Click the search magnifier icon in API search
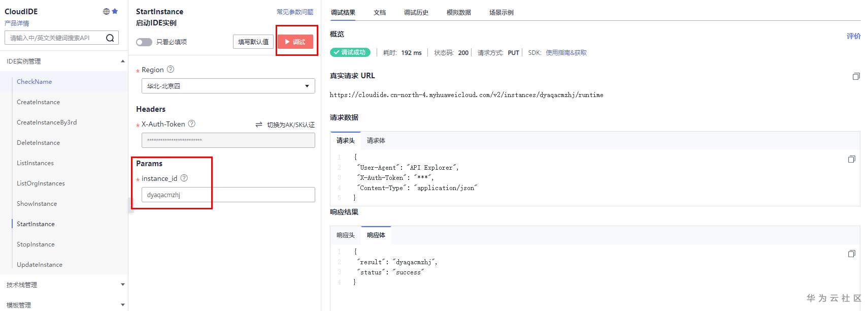The width and height of the screenshot is (868, 311). [110, 38]
